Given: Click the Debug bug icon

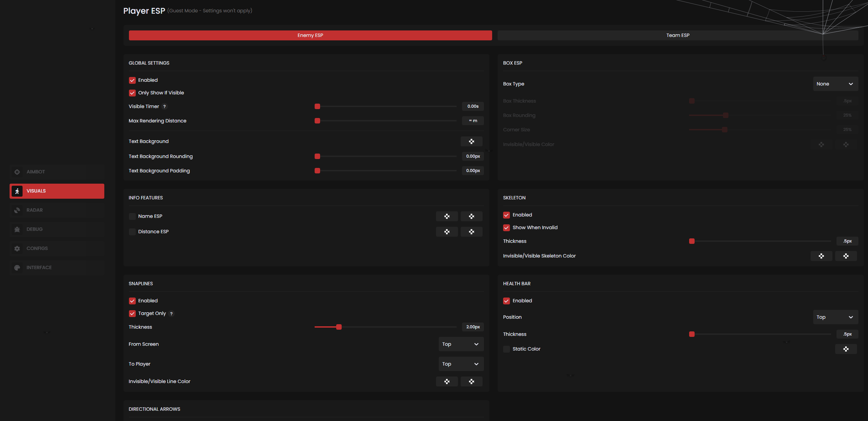Looking at the screenshot, I should (17, 229).
